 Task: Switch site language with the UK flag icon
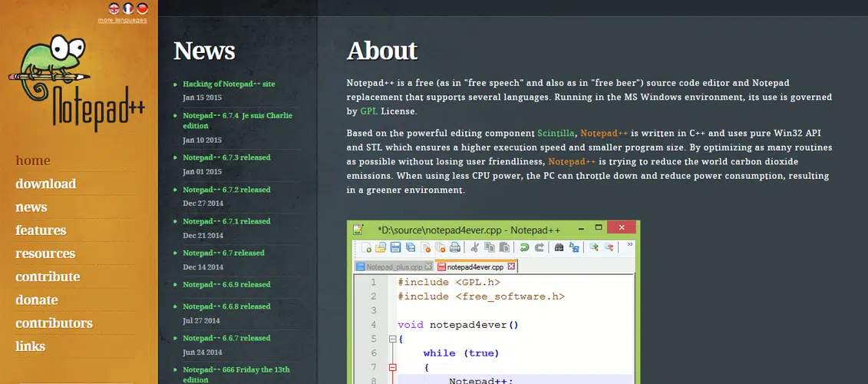[x=114, y=8]
